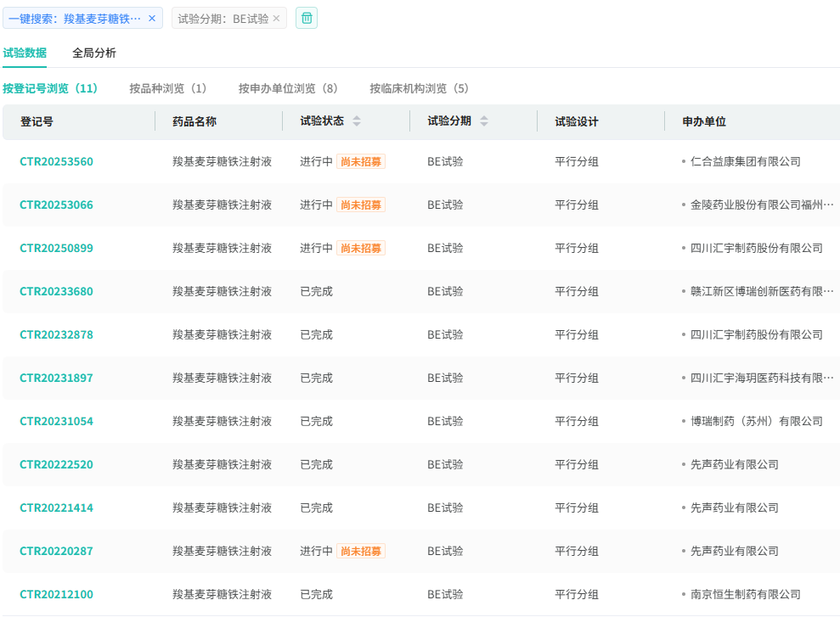Select the 试验数据 tab
The image size is (840, 617).
pos(25,53)
